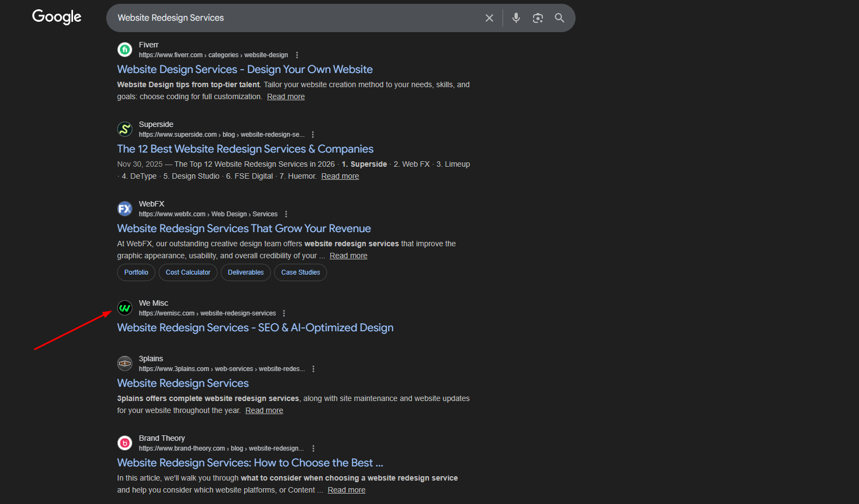Open more options for Superside result

click(x=313, y=135)
